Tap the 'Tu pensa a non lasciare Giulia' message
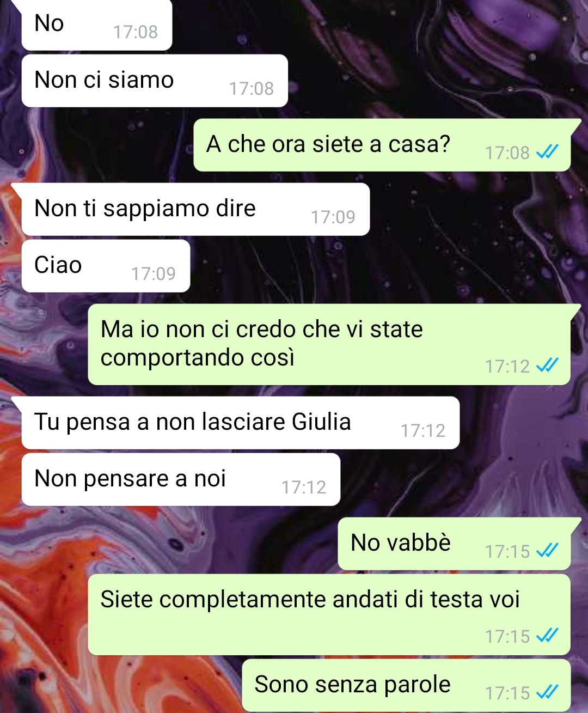The width and height of the screenshot is (588, 713). tap(241, 423)
